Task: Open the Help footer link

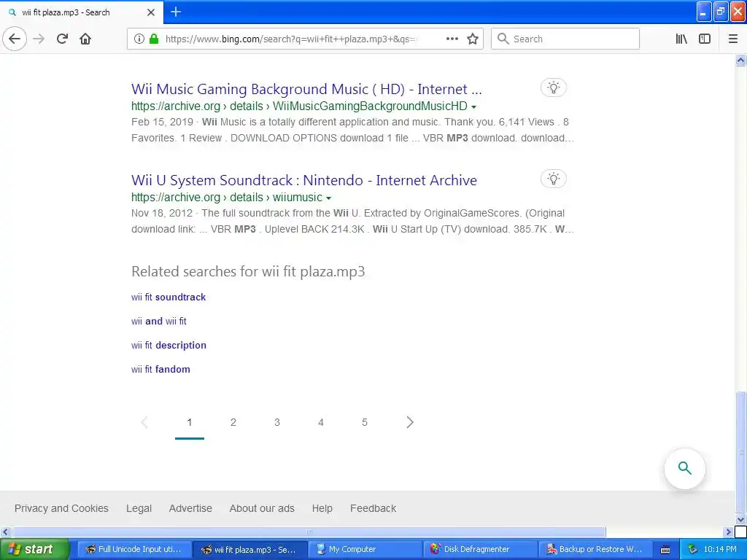Action: tap(322, 508)
